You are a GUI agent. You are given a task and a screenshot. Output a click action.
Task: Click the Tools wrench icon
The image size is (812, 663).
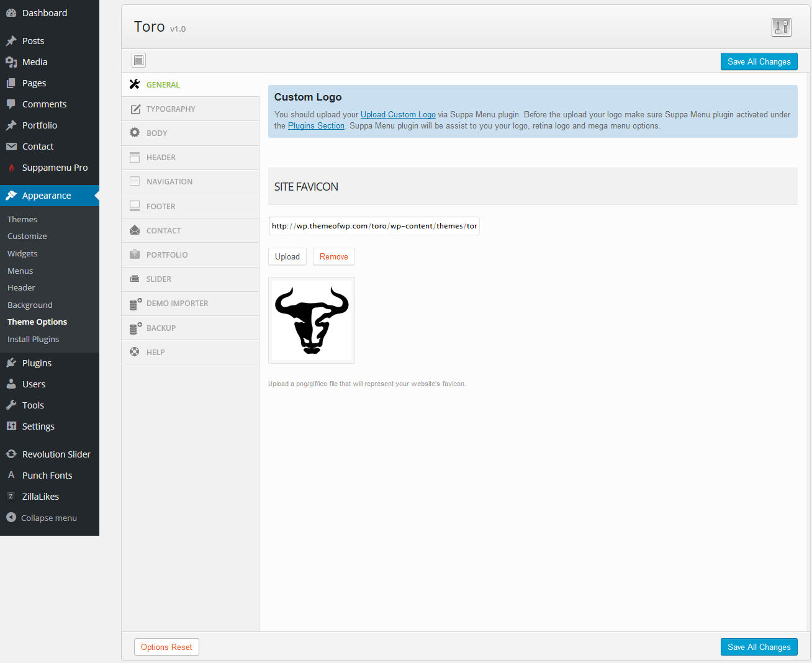11,405
